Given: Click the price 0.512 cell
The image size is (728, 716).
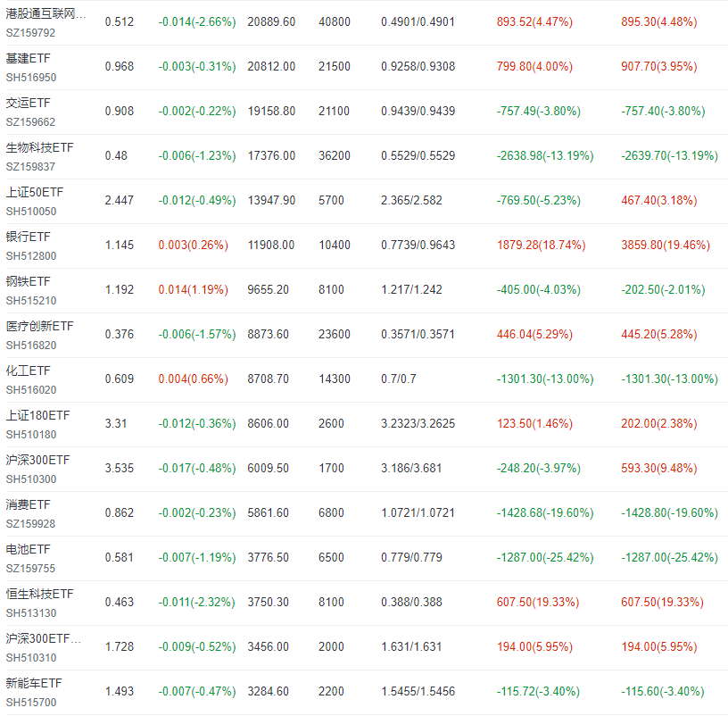Looking at the screenshot, I should coord(120,21).
